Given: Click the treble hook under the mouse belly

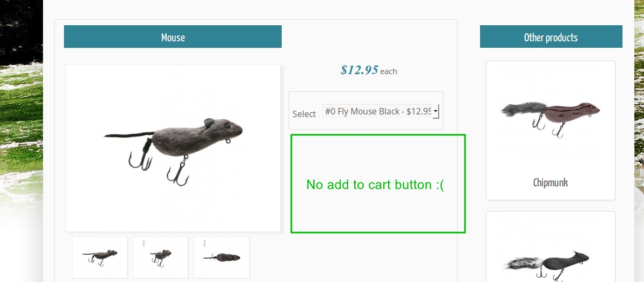Looking at the screenshot, I should coord(178,172).
